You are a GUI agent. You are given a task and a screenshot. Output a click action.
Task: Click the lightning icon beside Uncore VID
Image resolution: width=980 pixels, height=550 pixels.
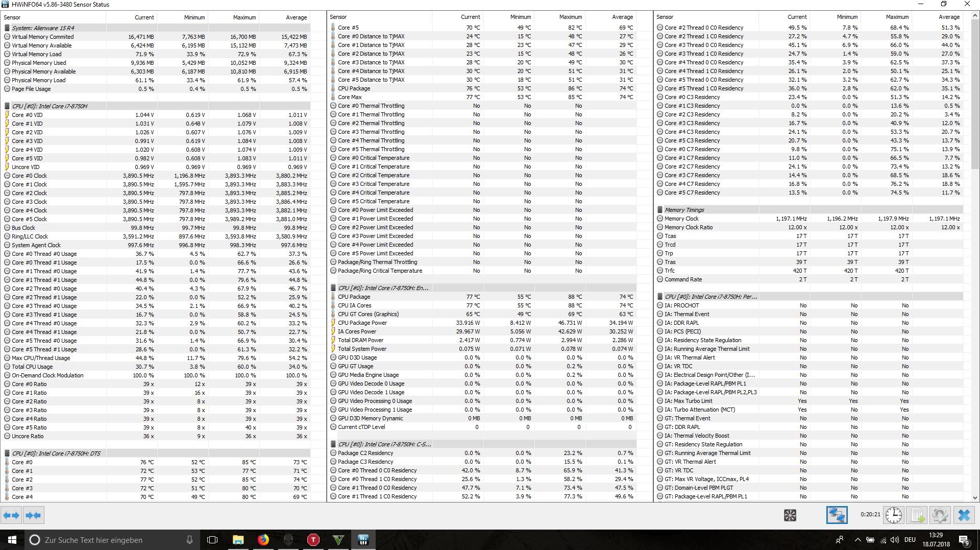point(7,167)
